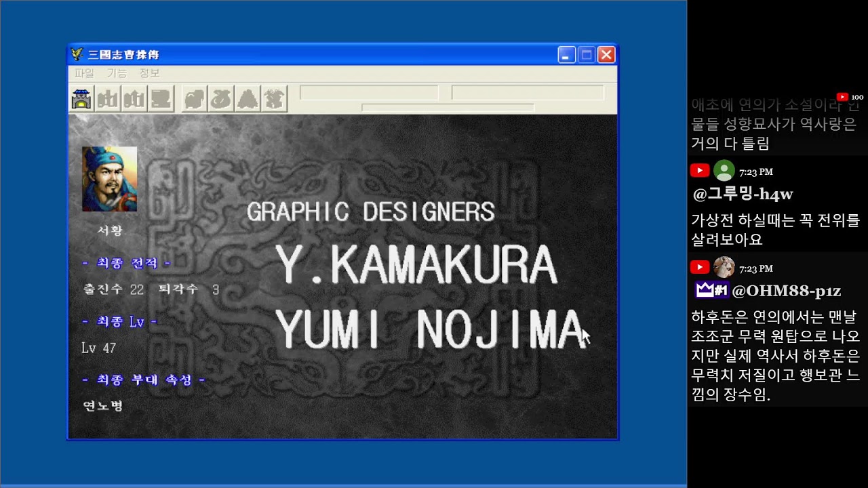Screen dimensions: 868x488
Task: Open the 기능 menu
Action: tap(117, 73)
